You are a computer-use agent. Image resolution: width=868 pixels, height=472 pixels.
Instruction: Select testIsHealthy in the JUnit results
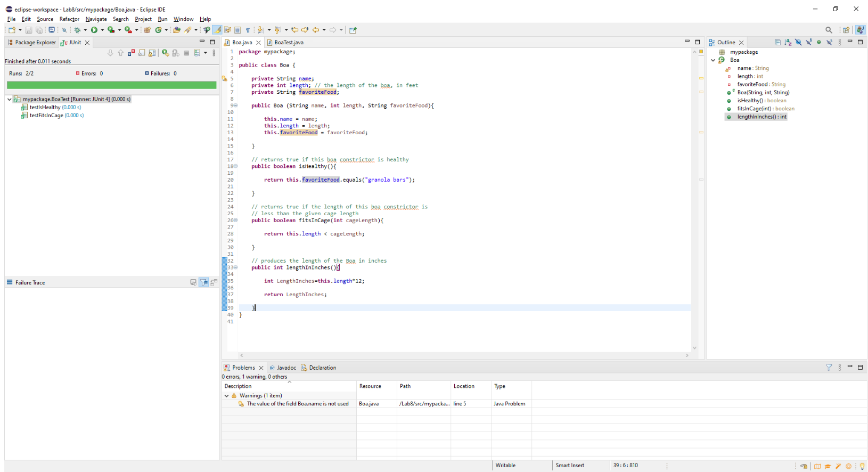51,107
